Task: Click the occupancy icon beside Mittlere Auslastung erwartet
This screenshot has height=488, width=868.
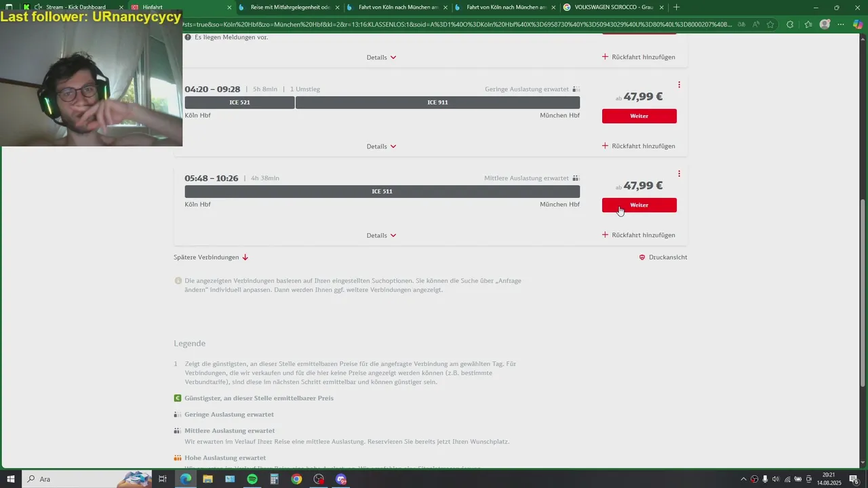Action: click(576, 178)
